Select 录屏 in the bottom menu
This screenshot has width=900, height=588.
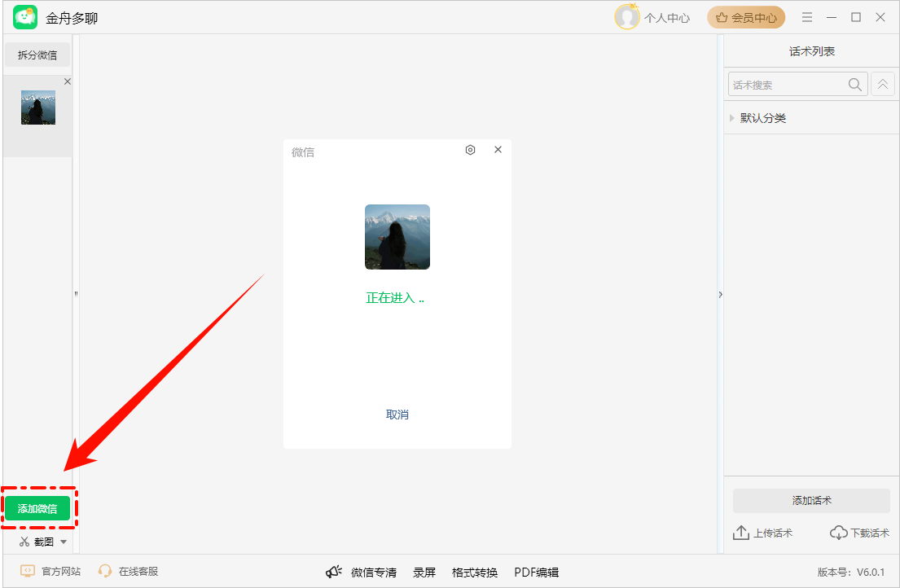pos(424,571)
